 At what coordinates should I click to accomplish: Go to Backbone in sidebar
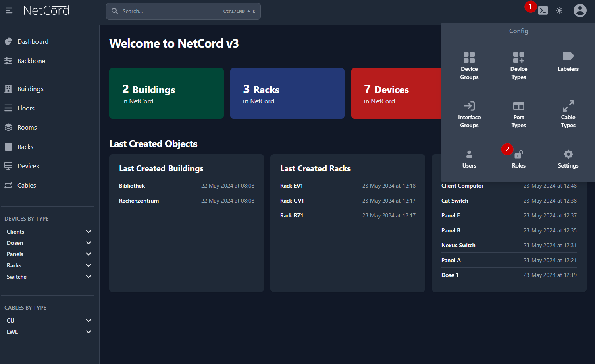coord(31,61)
